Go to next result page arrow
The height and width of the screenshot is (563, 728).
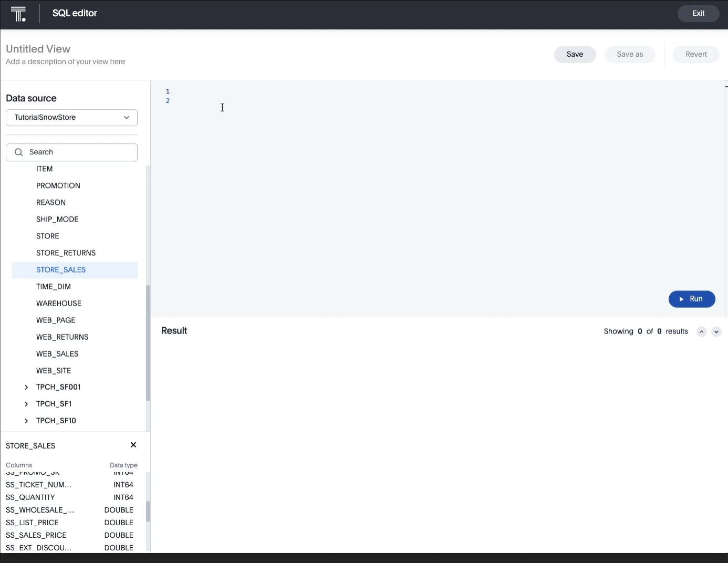[716, 331]
